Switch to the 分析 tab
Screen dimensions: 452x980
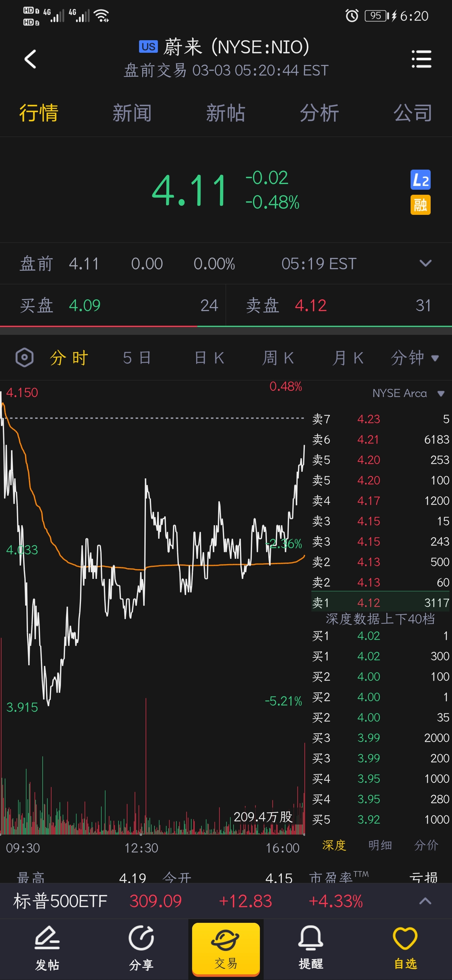click(319, 113)
